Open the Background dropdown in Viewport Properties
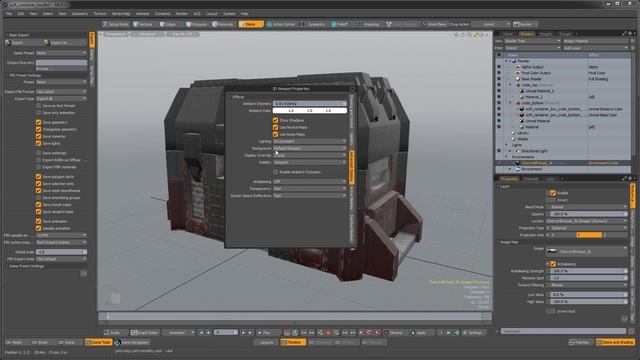640x360 pixels. point(309,148)
